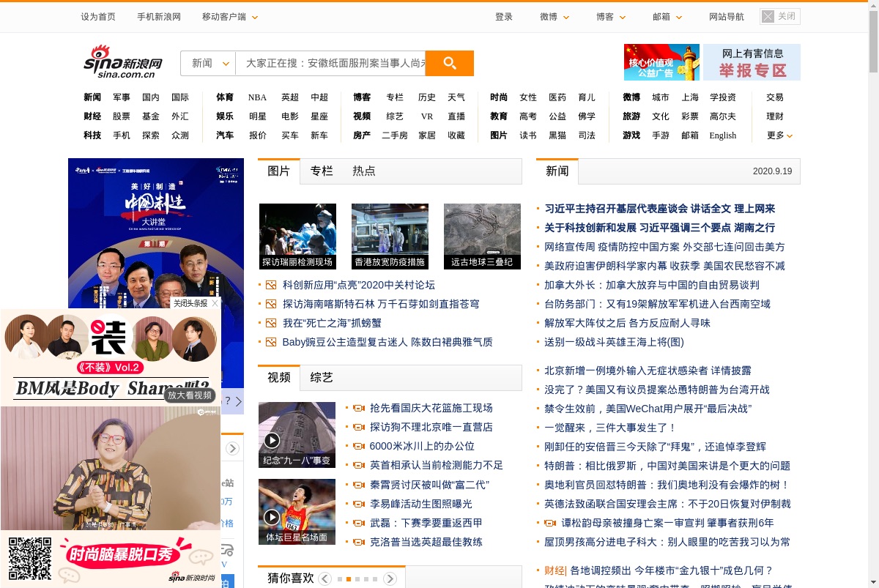Click video icon beside 李易峰活动生图照曝光

point(359,504)
